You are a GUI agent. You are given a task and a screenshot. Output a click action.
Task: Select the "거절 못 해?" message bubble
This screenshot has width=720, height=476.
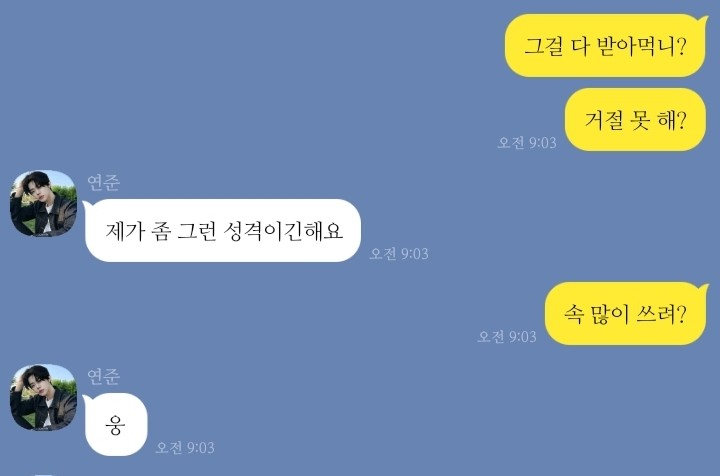pos(635,119)
